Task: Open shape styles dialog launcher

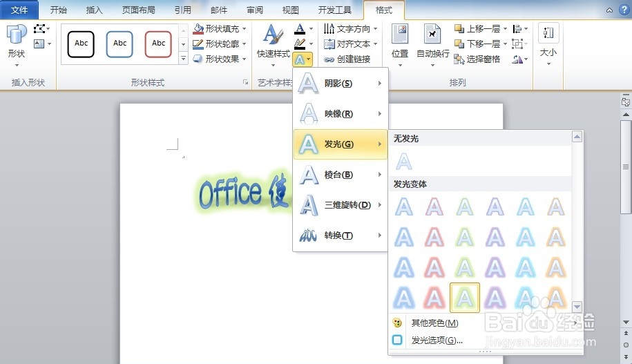Action: coord(245,82)
